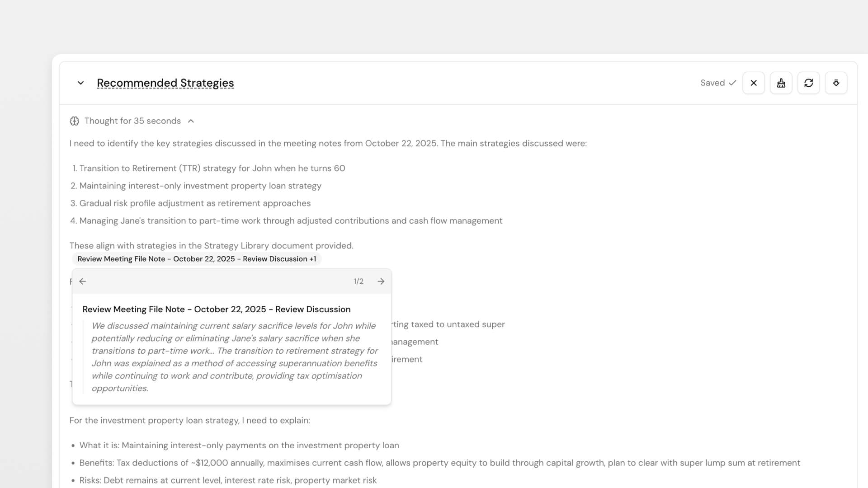Go to previous citation with left arrow
868x488 pixels.
click(83, 282)
